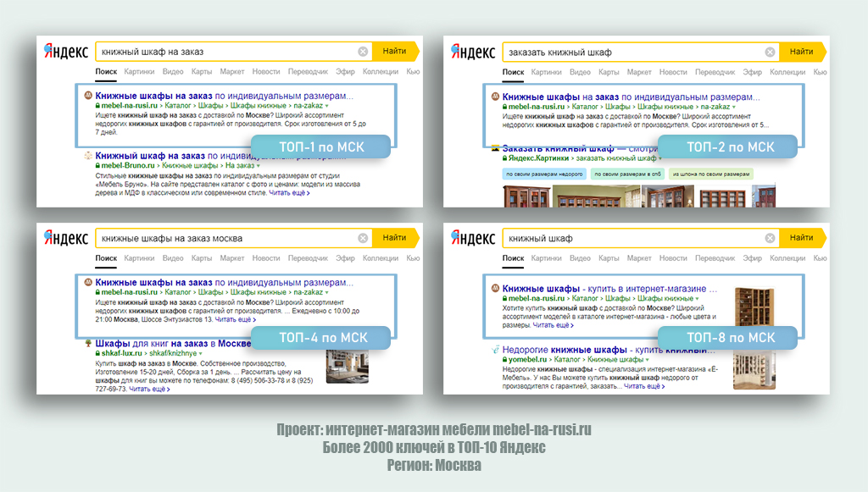
Task: Click the favicon beside the Яндекс.Картинки result
Action: pos(495,147)
